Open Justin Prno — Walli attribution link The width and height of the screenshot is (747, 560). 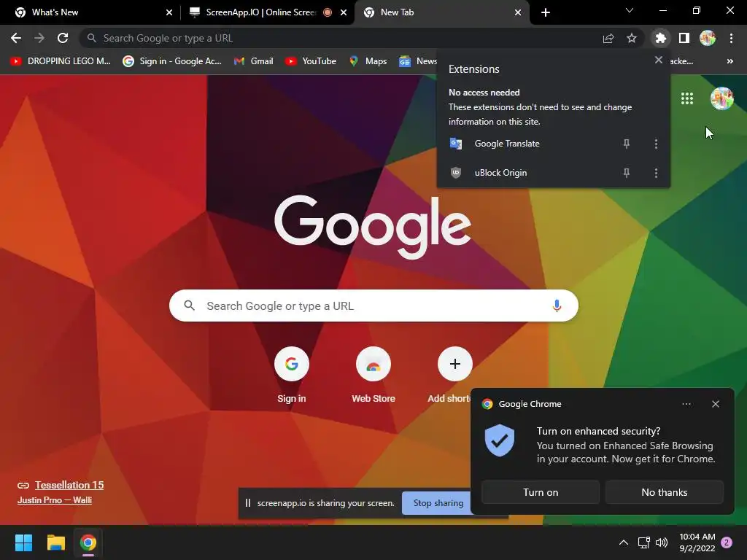(x=54, y=500)
